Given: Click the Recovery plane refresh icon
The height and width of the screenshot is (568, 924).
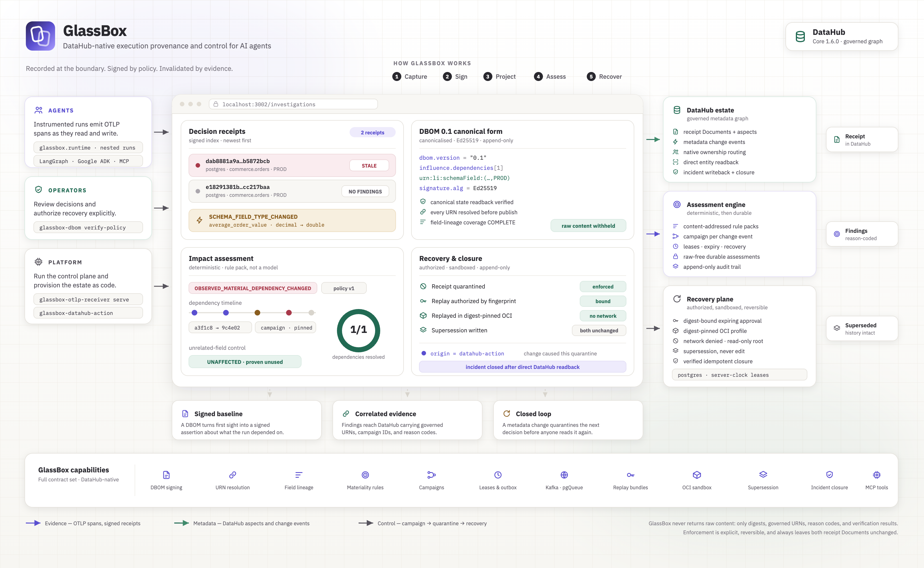Looking at the screenshot, I should click(x=677, y=299).
